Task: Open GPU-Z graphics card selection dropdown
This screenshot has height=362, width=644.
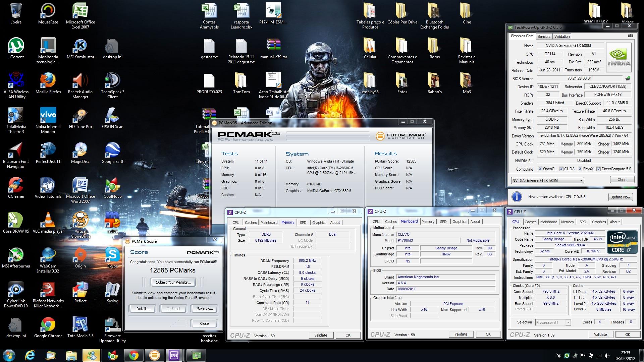Action: click(547, 181)
